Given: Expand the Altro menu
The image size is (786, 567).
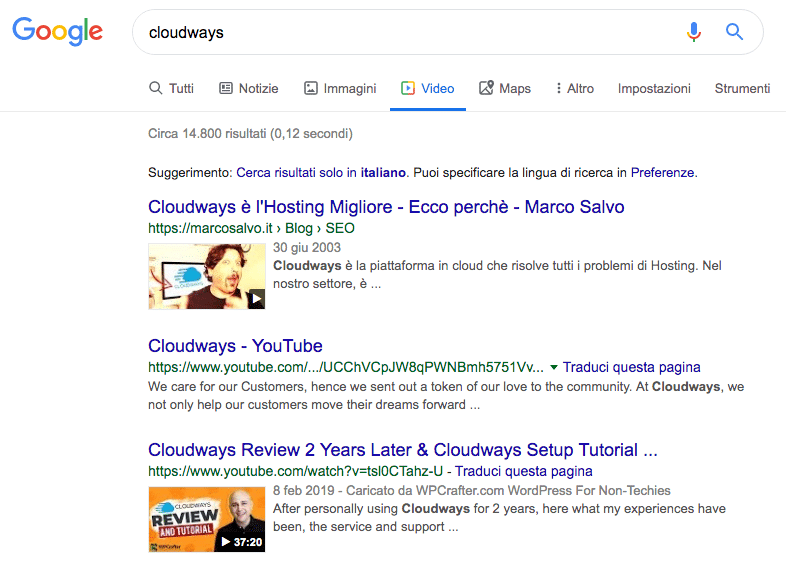Looking at the screenshot, I should 574,88.
